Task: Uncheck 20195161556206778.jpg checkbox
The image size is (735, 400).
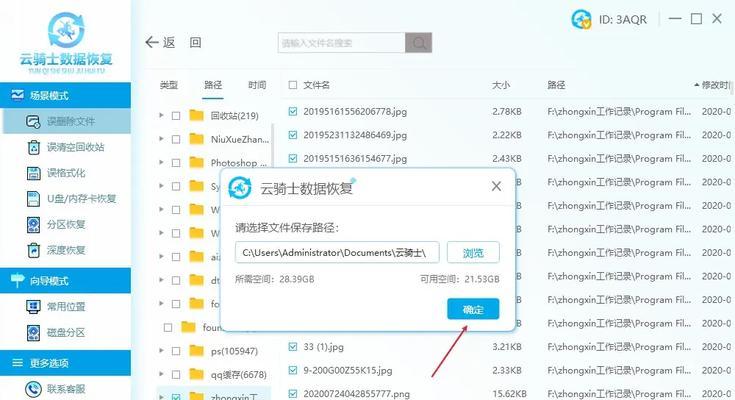Action: (293, 112)
